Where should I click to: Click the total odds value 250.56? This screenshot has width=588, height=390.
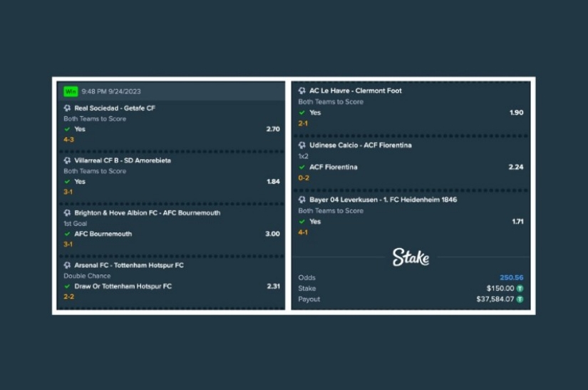512,277
